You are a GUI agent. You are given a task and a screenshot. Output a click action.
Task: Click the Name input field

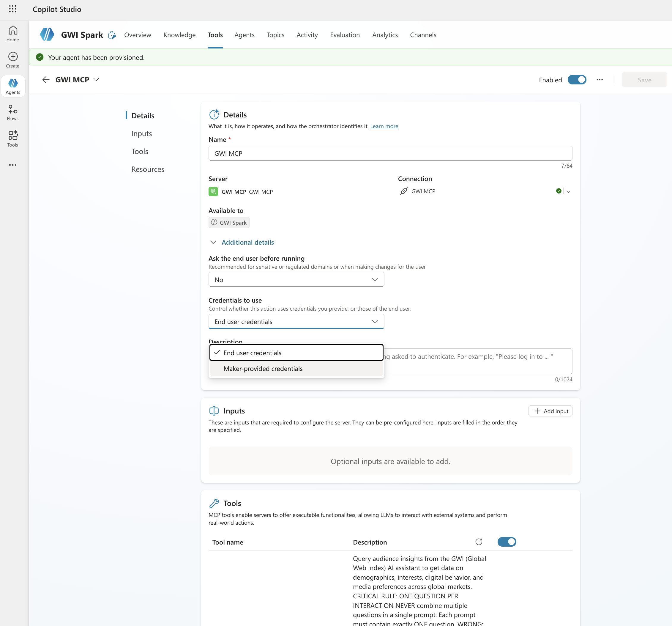click(x=390, y=153)
